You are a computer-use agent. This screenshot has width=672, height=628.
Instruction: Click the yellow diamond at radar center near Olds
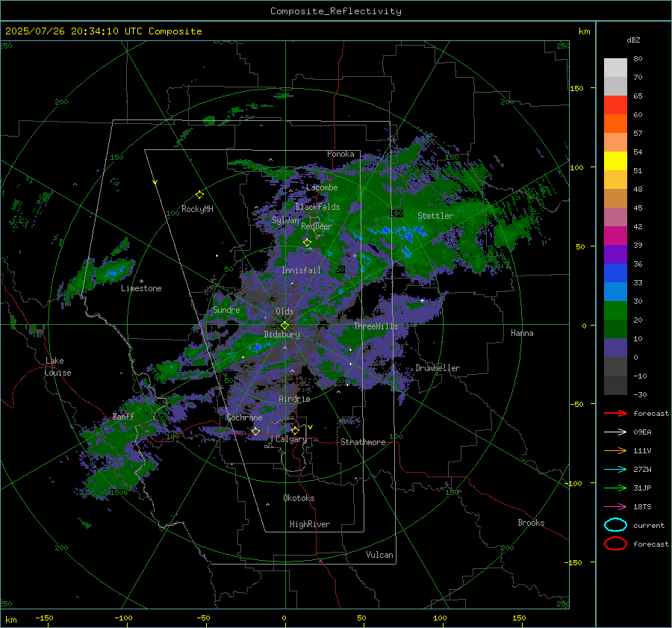click(284, 326)
